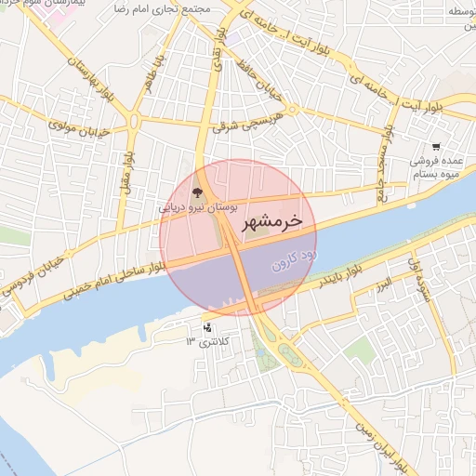Viewport: 476px width, 476px height.
Task: Click the بلوار بایندر street label
Action: click(340, 276)
